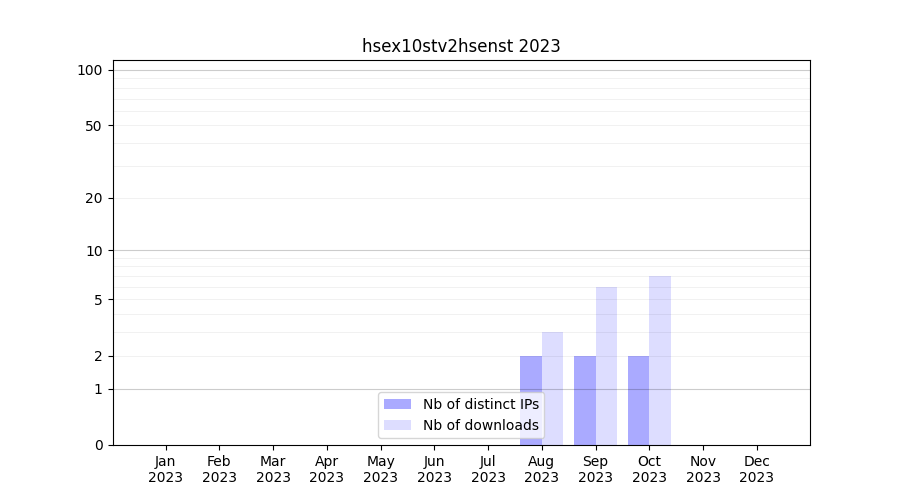Click the tallest downloads bar in October

660,360
